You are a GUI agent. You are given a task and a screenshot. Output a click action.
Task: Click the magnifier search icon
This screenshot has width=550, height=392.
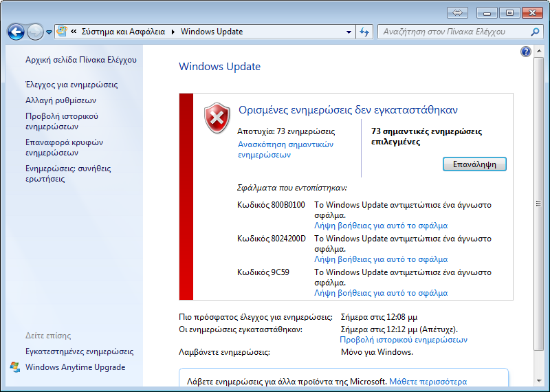[x=535, y=32]
